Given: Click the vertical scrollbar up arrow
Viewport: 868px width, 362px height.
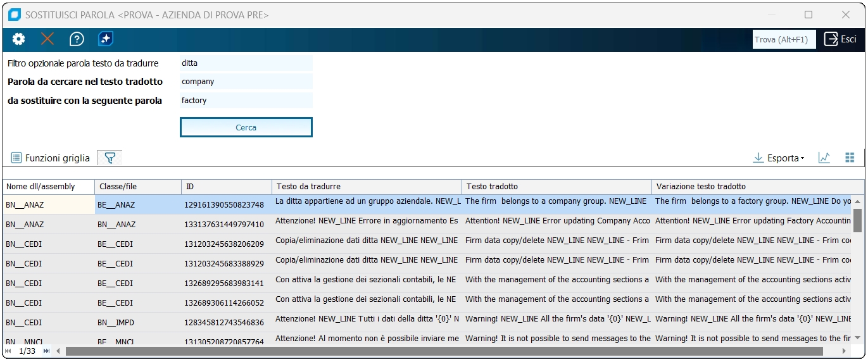Looking at the screenshot, I should (x=858, y=201).
